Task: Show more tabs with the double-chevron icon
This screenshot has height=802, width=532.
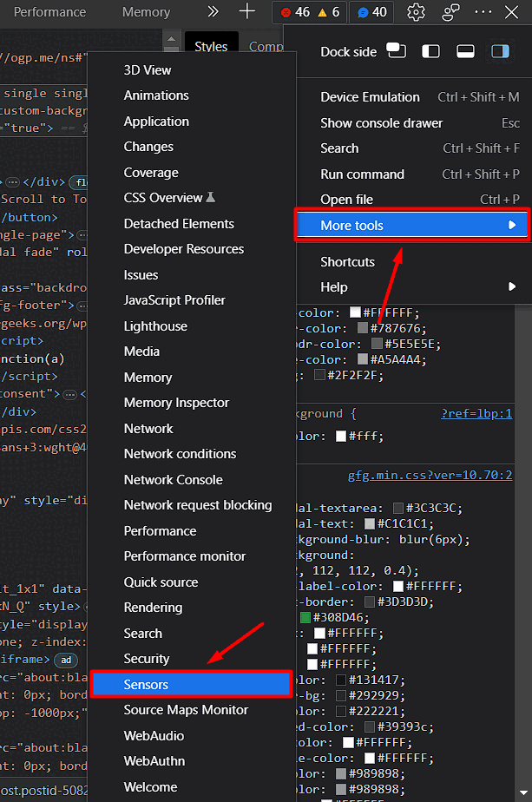Action: tap(213, 12)
